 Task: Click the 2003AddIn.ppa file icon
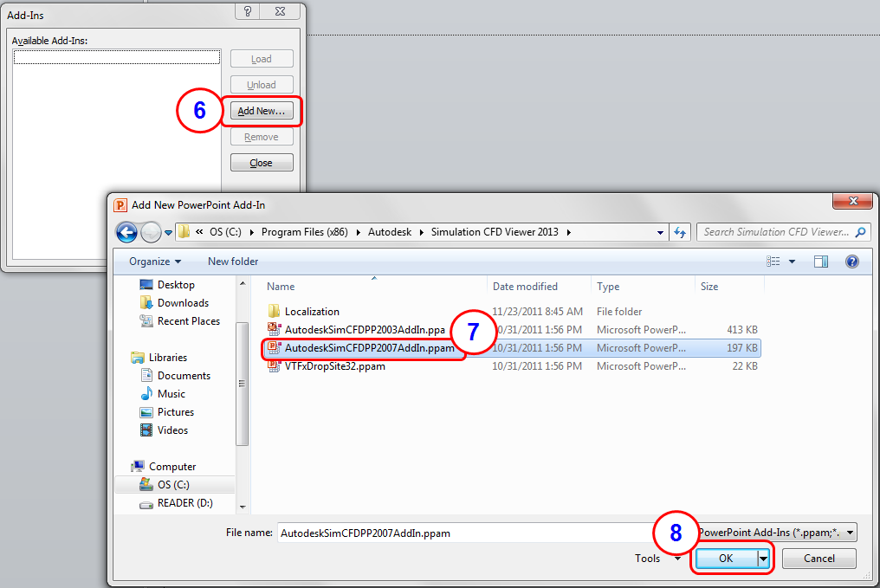coord(274,329)
